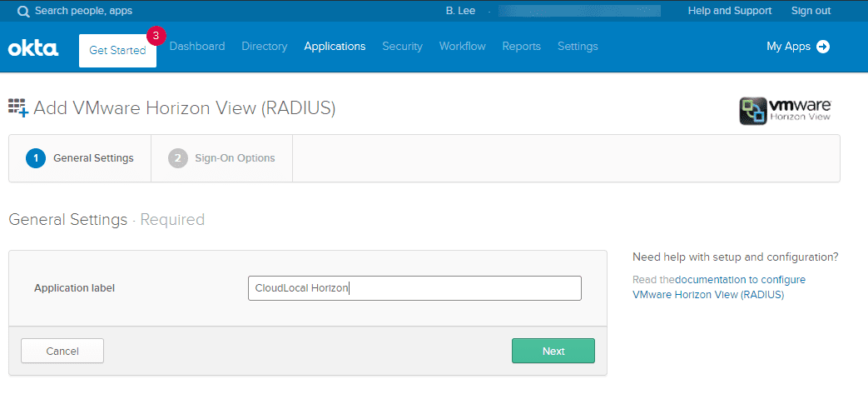This screenshot has height=394, width=868.
Task: Click the My Apps arrow icon
Action: tap(823, 47)
